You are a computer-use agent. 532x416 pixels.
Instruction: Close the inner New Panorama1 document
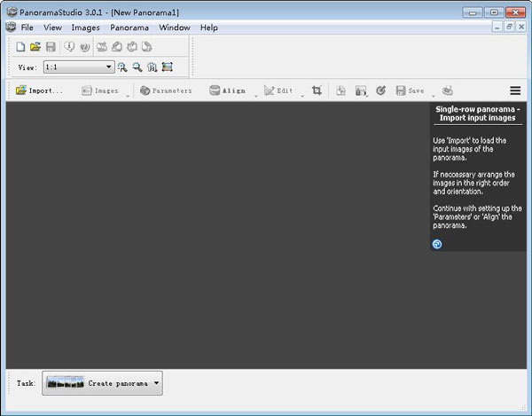click(521, 27)
